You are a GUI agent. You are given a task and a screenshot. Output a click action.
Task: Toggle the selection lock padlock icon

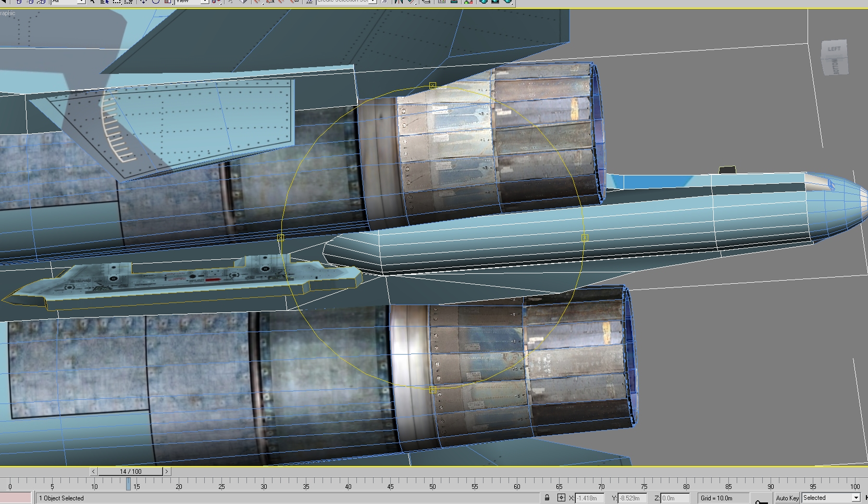[547, 498]
